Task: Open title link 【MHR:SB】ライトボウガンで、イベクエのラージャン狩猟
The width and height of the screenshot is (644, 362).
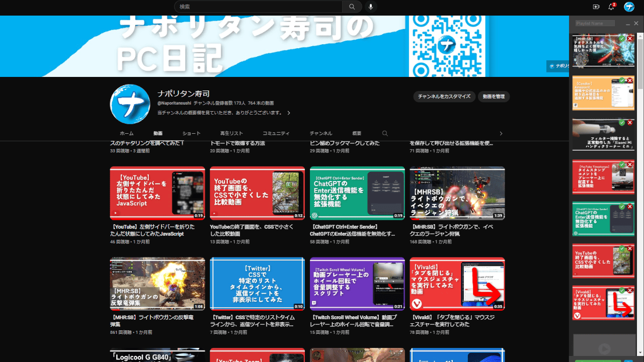Action: click(453, 230)
